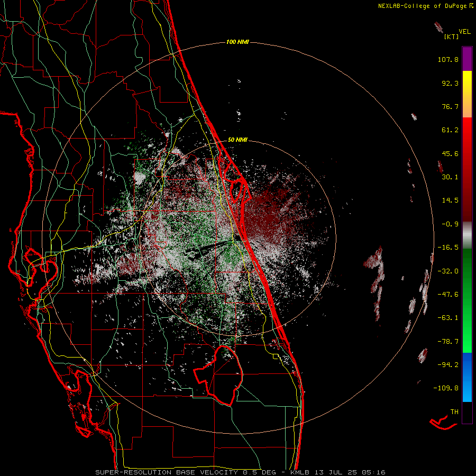Image resolution: width=476 pixels, height=476 pixels.
Task: Click the [KT] units label
Action: (452, 36)
